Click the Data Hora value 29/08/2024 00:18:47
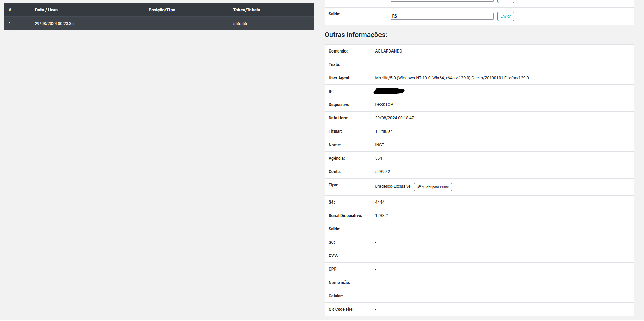Image resolution: width=644 pixels, height=321 pixels. (395, 118)
